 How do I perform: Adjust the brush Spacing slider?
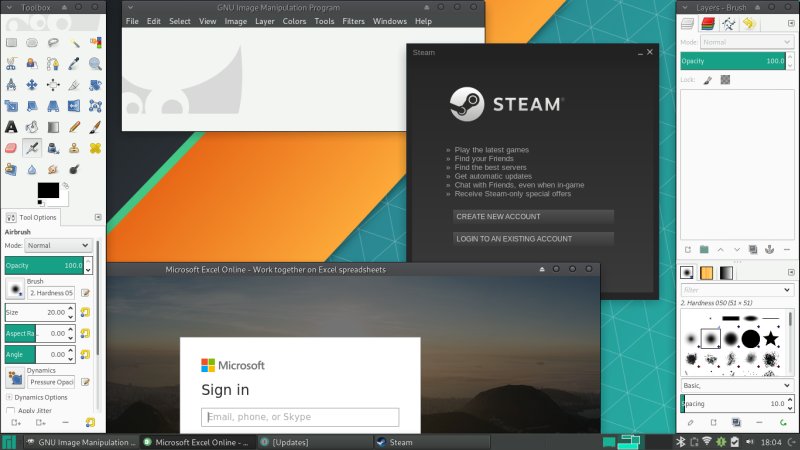[733, 404]
